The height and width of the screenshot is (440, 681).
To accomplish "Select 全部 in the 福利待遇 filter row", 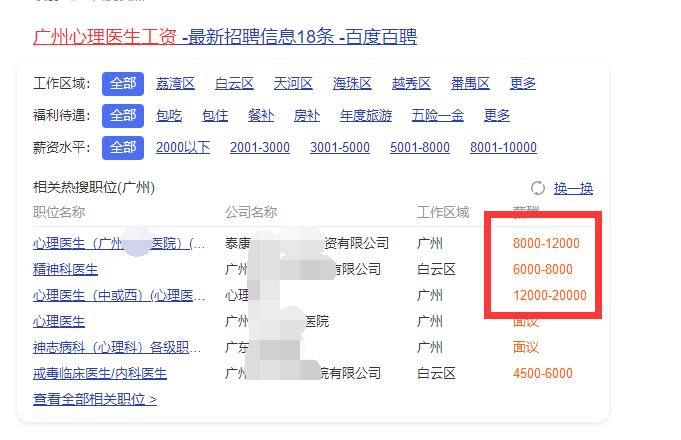I will [123, 116].
